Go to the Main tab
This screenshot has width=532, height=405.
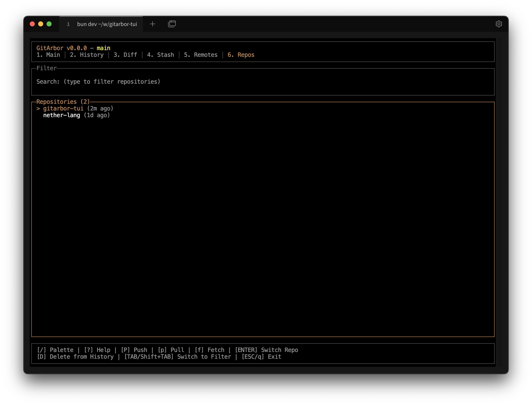48,55
